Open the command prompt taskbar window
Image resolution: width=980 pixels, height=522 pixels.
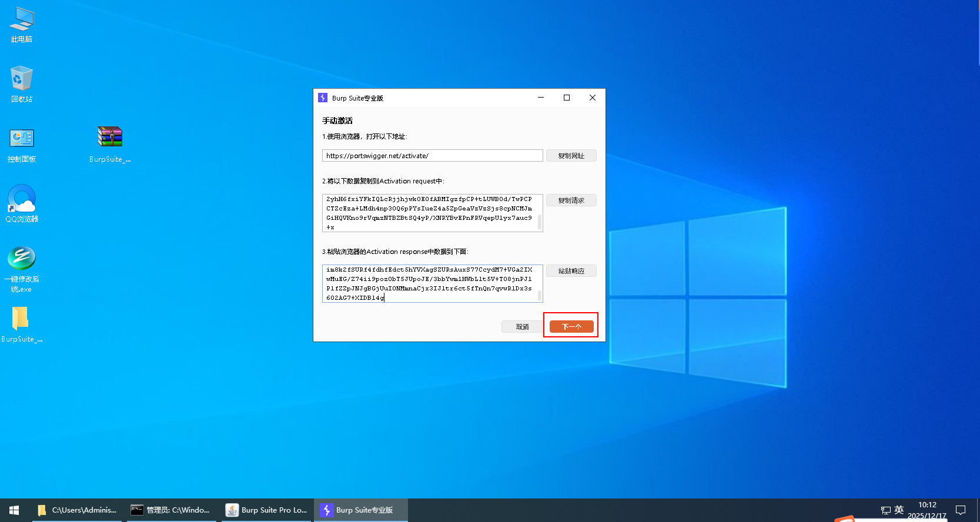[171, 510]
